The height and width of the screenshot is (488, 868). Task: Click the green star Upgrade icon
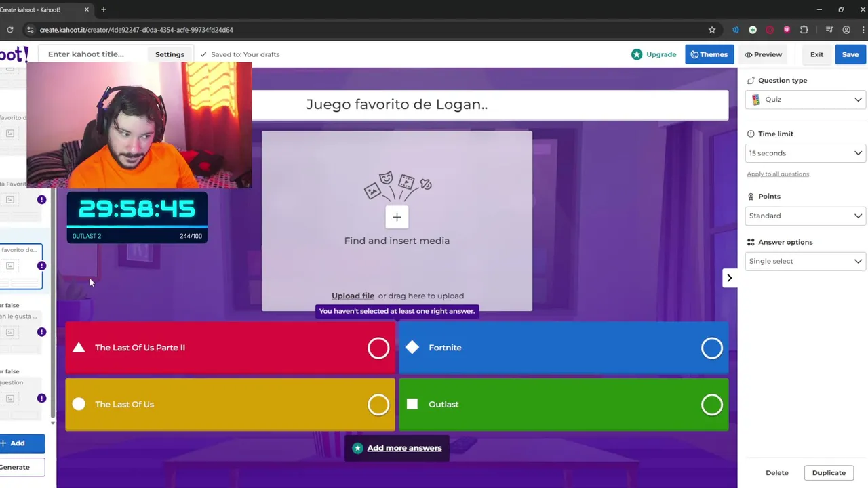pyautogui.click(x=637, y=54)
